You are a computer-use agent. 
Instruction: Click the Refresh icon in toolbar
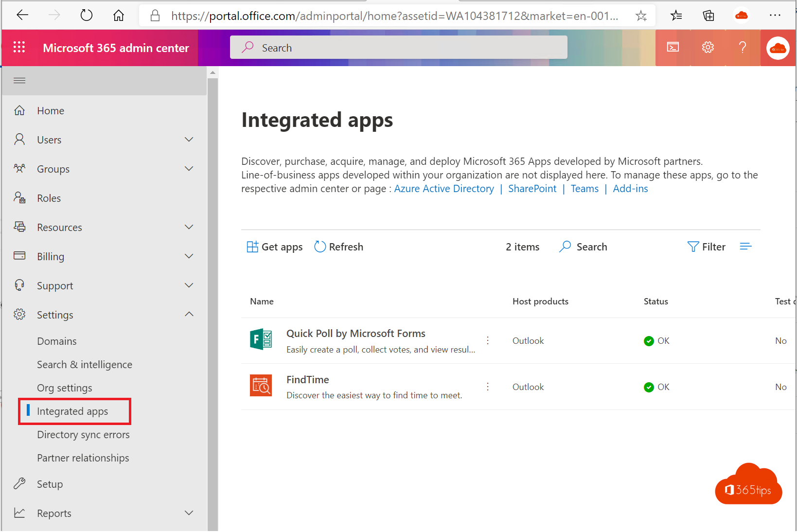click(x=320, y=247)
